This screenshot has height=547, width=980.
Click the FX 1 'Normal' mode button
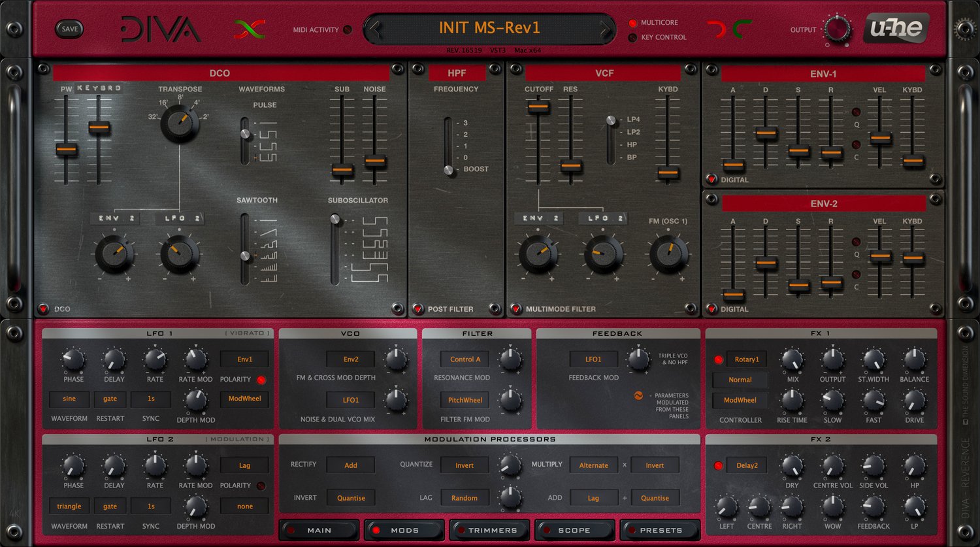tap(740, 380)
